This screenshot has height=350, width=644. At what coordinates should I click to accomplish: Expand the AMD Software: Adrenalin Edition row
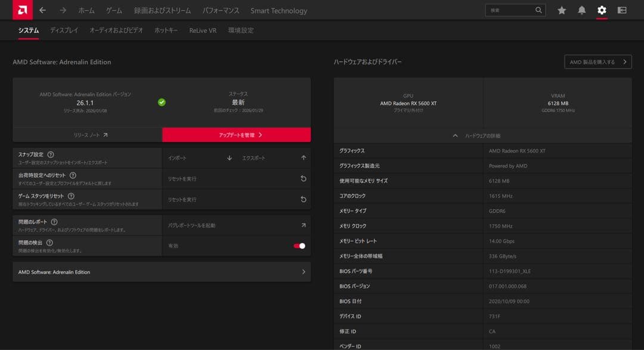[303, 271]
